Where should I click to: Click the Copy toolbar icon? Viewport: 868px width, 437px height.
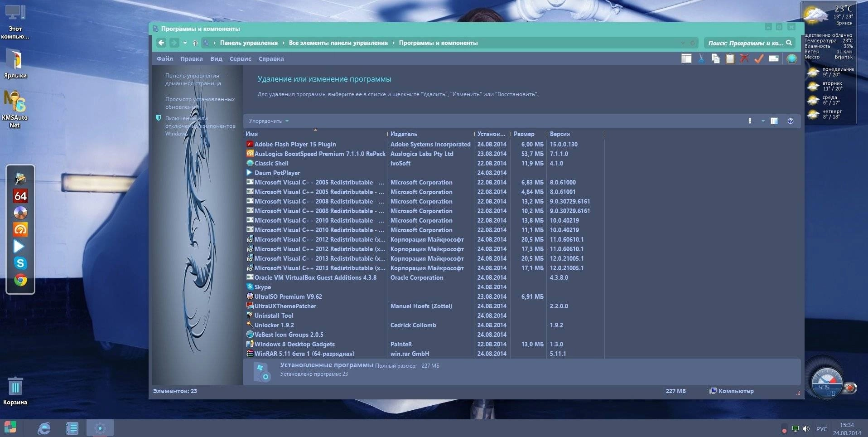click(x=715, y=58)
